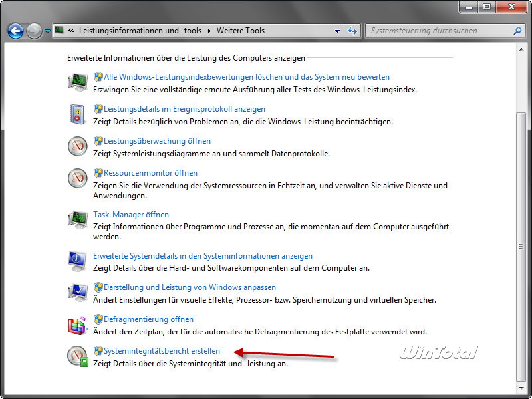Click heading Erweiterte Informationen über die Leistung
The image size is (532, 399).
point(186,58)
